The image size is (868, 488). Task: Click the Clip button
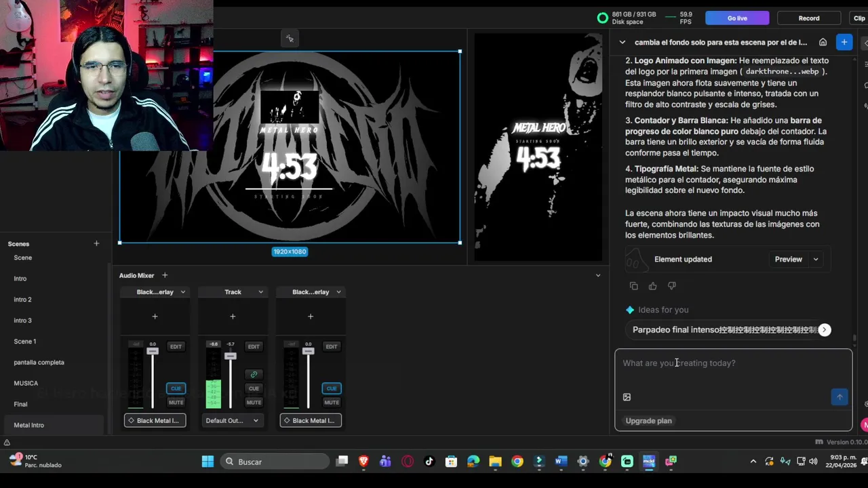click(859, 18)
